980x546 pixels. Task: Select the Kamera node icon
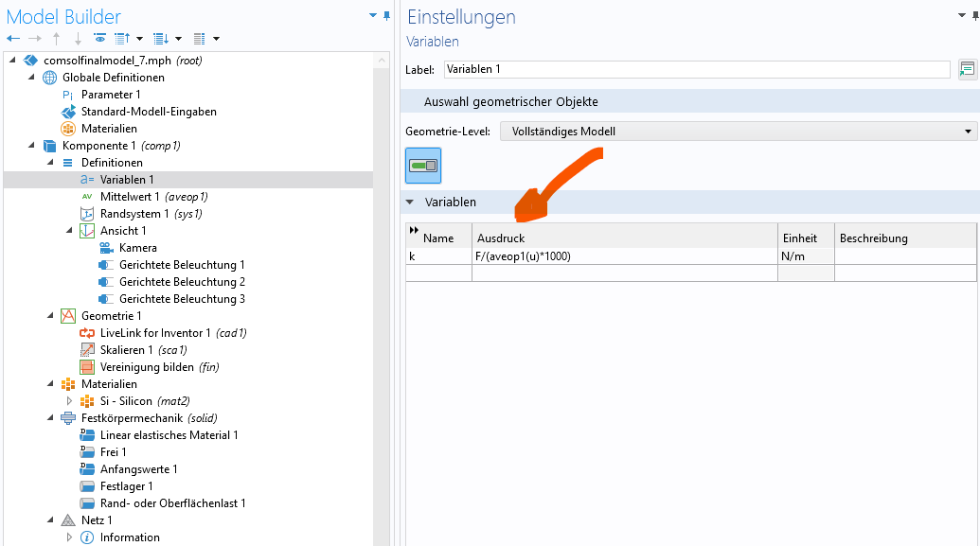(x=106, y=248)
